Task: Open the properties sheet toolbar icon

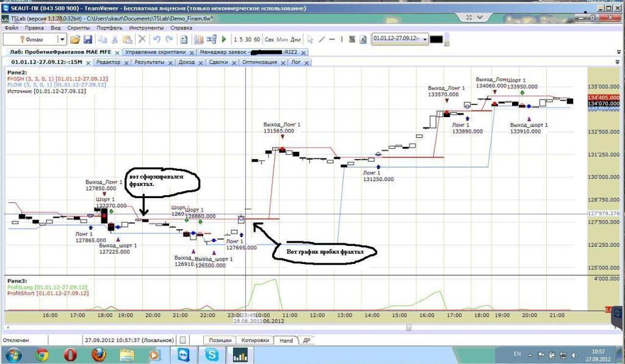Action: (184, 39)
